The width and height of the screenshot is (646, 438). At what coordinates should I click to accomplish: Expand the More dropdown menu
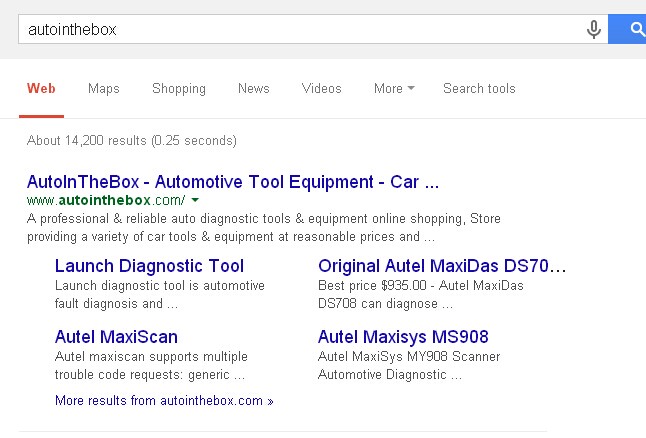(393, 88)
